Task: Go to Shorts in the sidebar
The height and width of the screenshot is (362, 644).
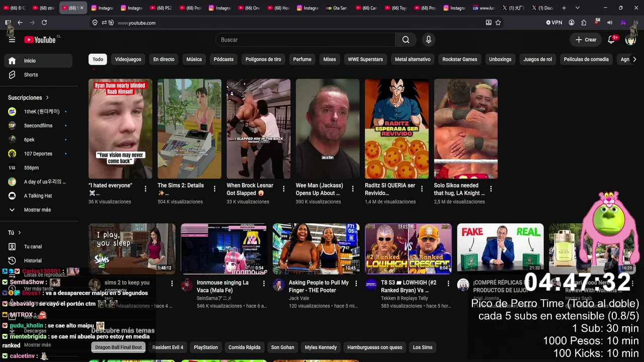Action: coord(38,75)
